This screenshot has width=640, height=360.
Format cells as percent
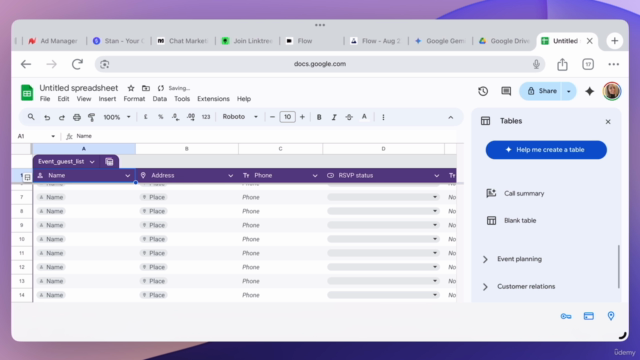click(x=161, y=117)
